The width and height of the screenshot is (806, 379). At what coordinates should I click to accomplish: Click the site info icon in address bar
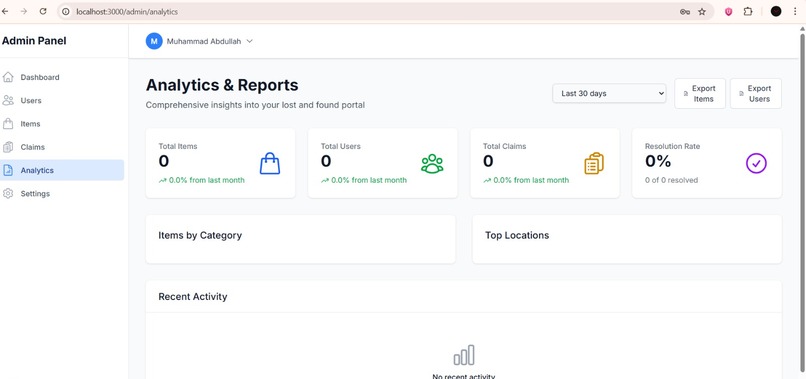(x=66, y=11)
